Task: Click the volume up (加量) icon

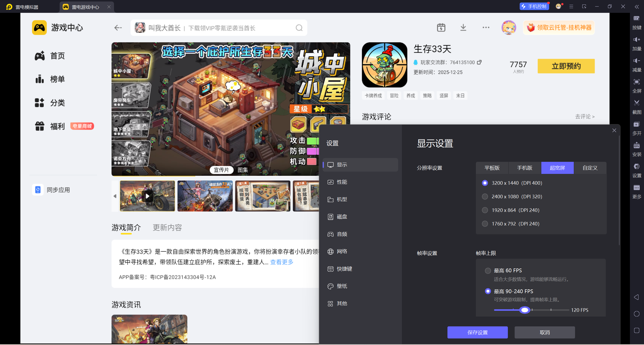Action: click(636, 40)
